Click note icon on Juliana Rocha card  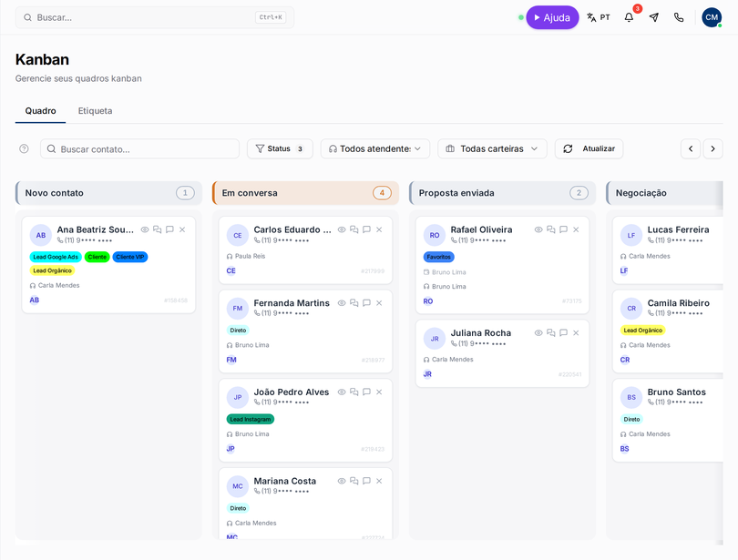click(x=563, y=333)
